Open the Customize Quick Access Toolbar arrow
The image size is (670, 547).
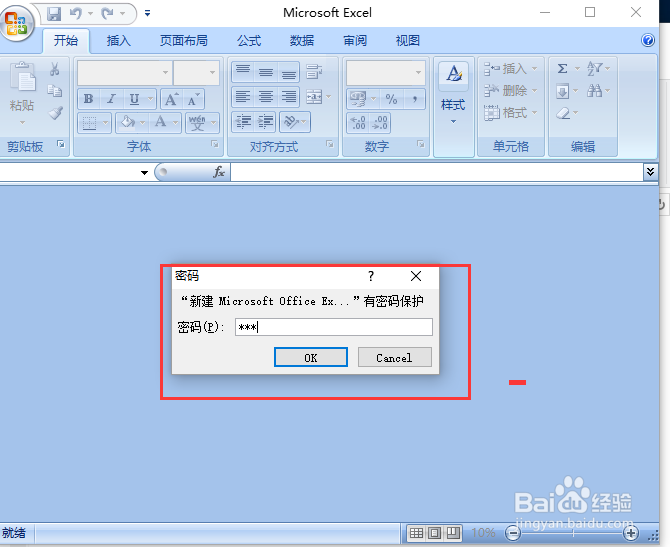click(x=147, y=14)
